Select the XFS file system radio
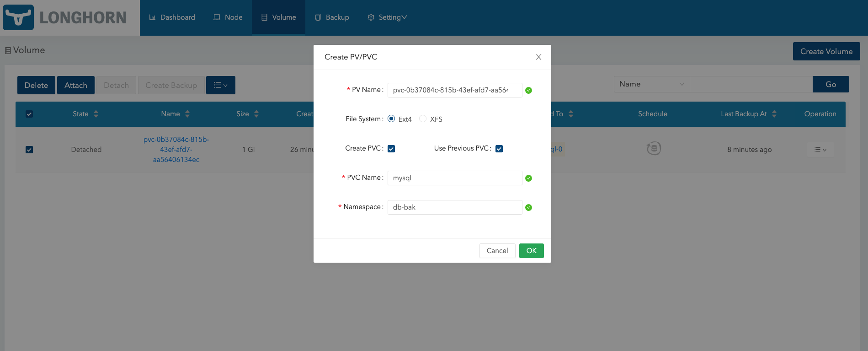868x351 pixels. [x=423, y=119]
